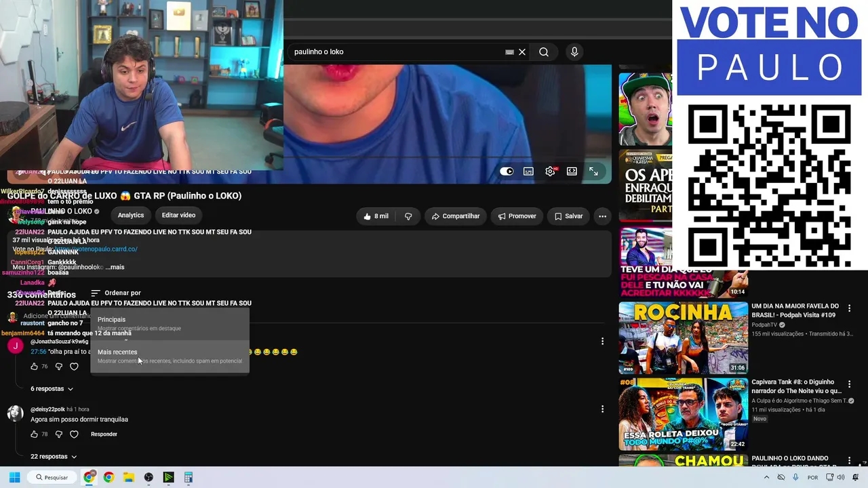Open the POR language indicator

pos(812,477)
